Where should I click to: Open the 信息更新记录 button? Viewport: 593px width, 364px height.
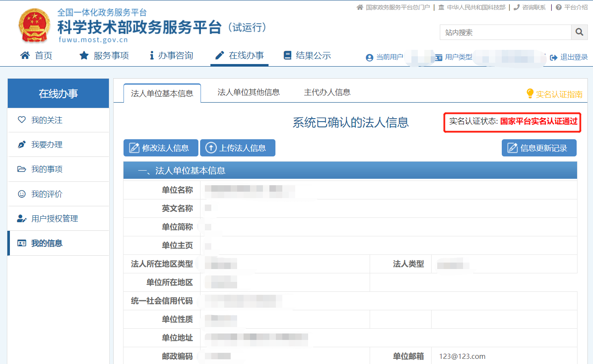click(x=539, y=148)
